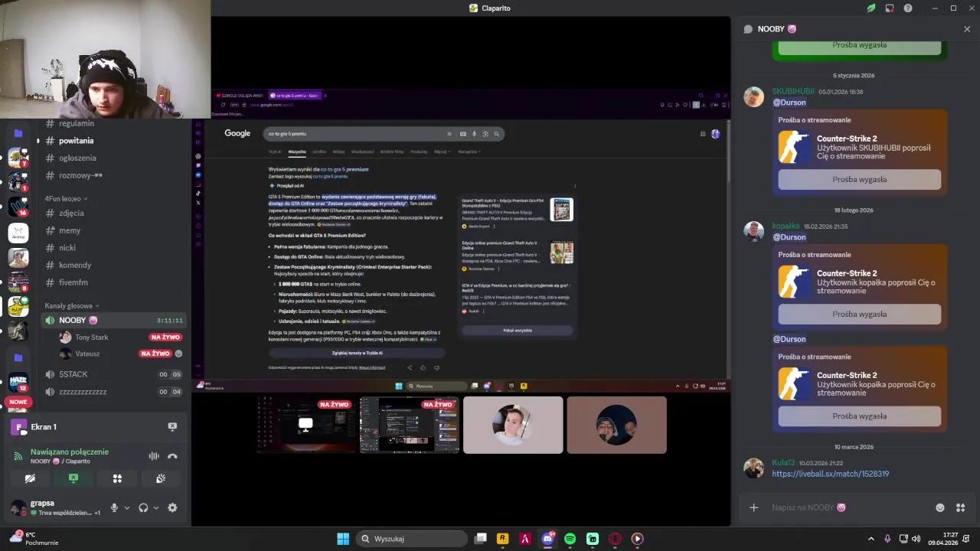Toggle the screen share button
Screen dimensions: 980x551
73,478
